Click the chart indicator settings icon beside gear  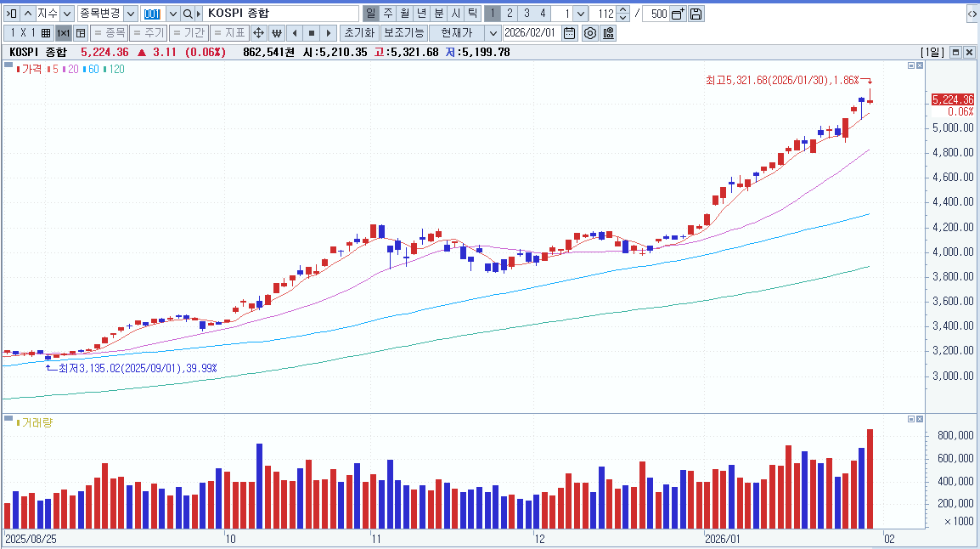click(608, 33)
